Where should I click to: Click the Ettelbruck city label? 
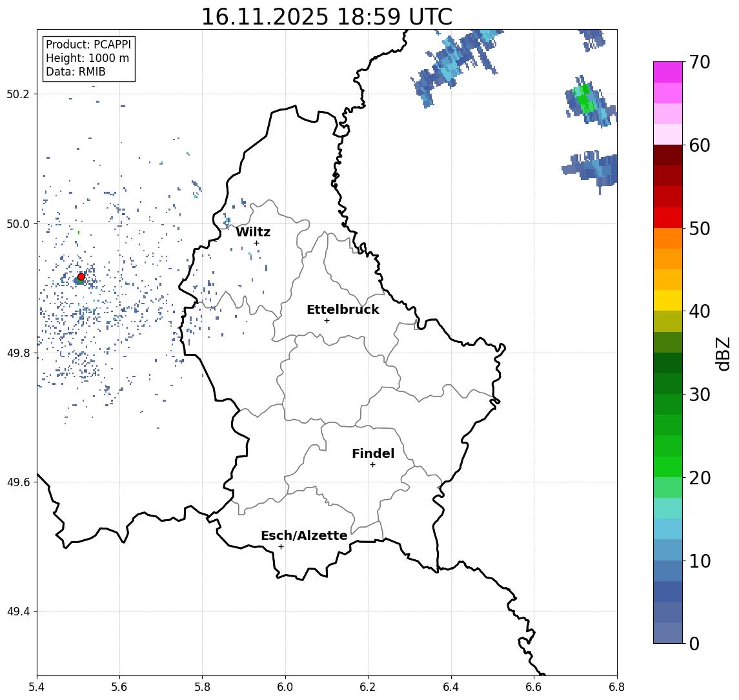point(343,309)
